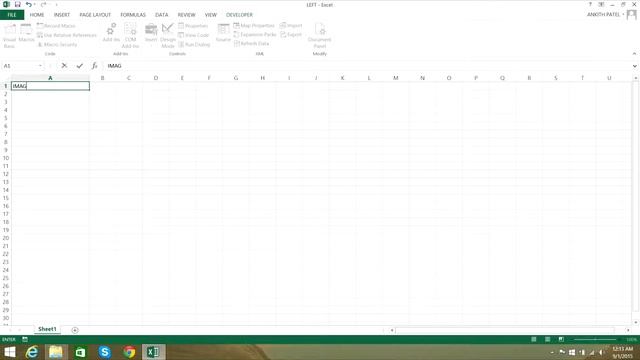
Task: Switch to VIEW tab
Action: point(211,15)
